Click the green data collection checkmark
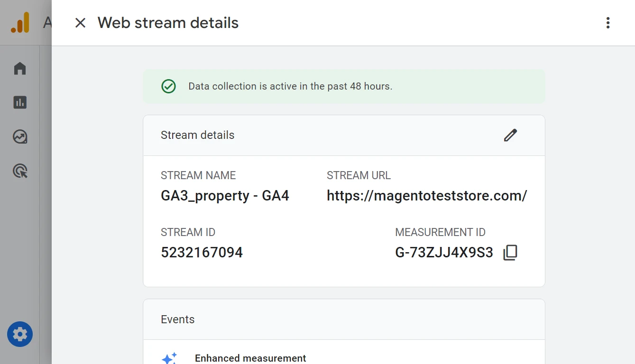 (x=169, y=86)
